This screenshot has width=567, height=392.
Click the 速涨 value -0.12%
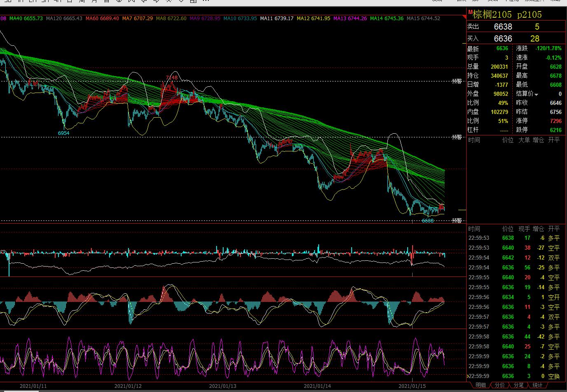554,58
